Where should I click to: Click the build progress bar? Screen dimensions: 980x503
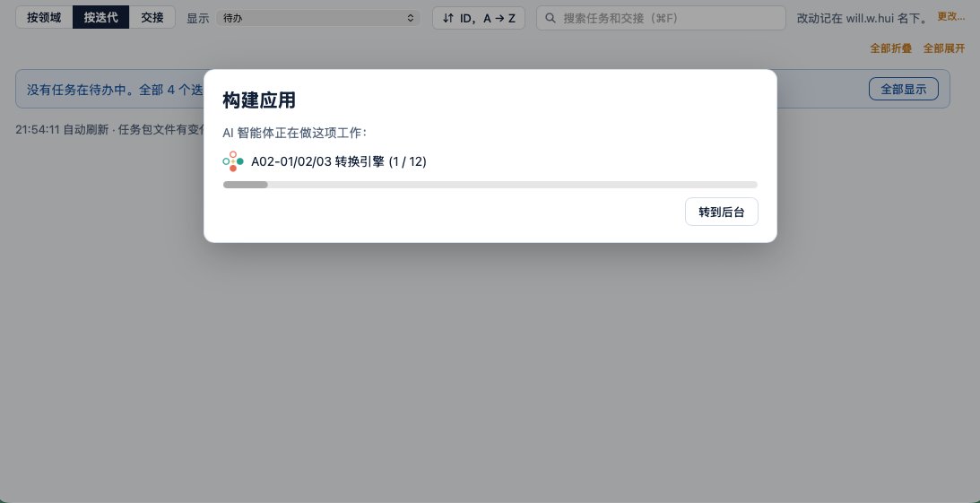pyautogui.click(x=490, y=185)
